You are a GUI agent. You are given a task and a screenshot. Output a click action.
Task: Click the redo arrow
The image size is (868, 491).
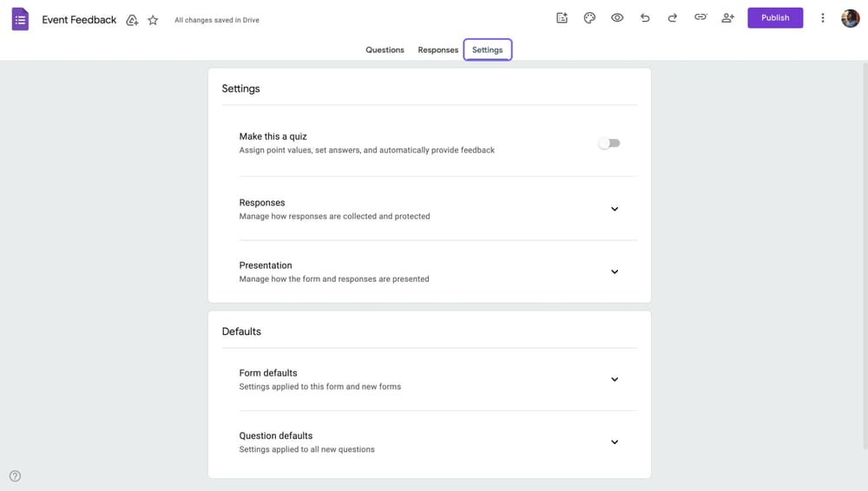pyautogui.click(x=673, y=17)
